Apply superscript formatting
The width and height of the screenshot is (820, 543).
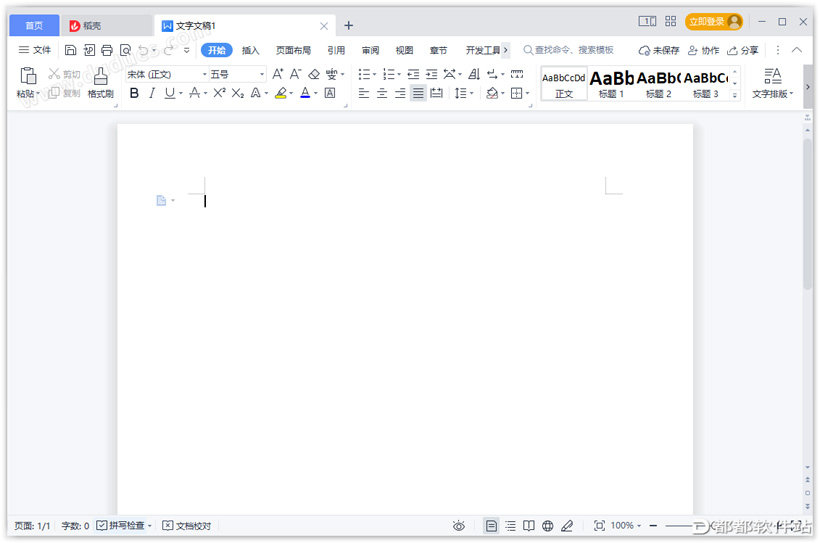click(220, 93)
